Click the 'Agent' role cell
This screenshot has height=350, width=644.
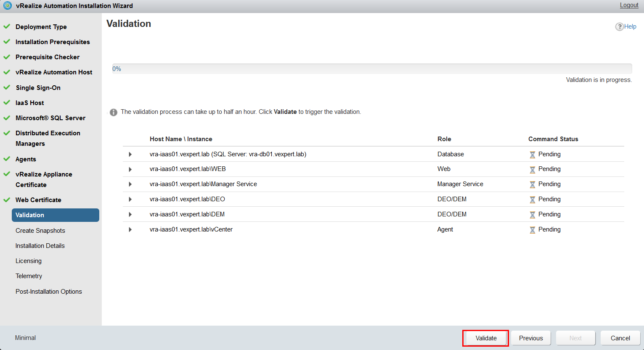point(445,229)
